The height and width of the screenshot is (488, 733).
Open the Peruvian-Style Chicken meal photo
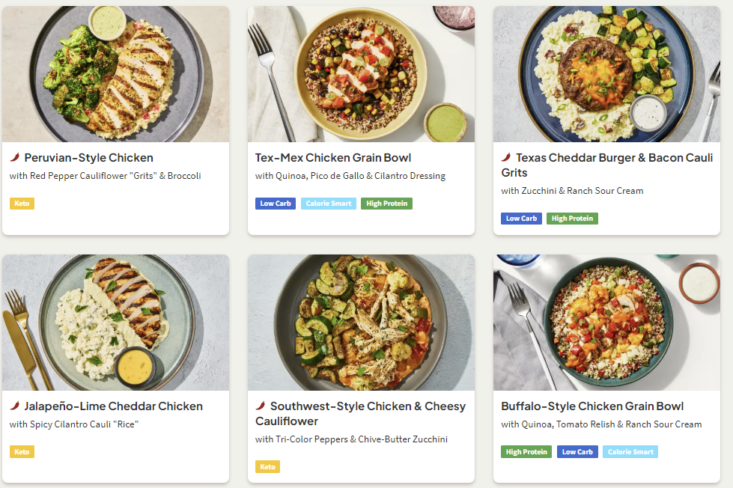[x=116, y=74]
